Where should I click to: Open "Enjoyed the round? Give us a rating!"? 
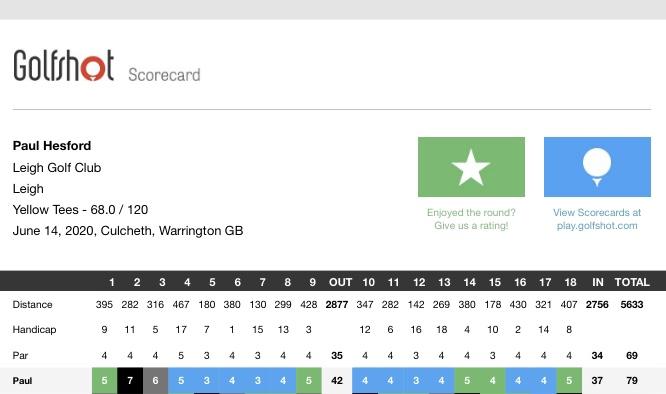click(471, 219)
